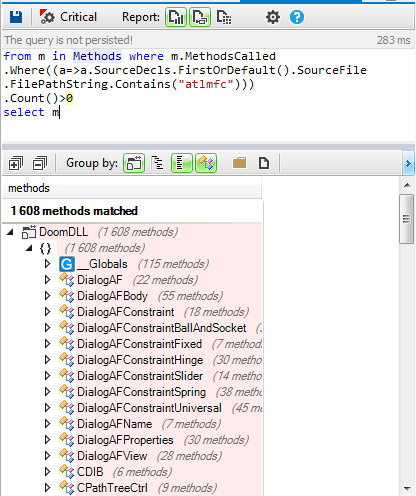Toggle group by type icon

206,163
